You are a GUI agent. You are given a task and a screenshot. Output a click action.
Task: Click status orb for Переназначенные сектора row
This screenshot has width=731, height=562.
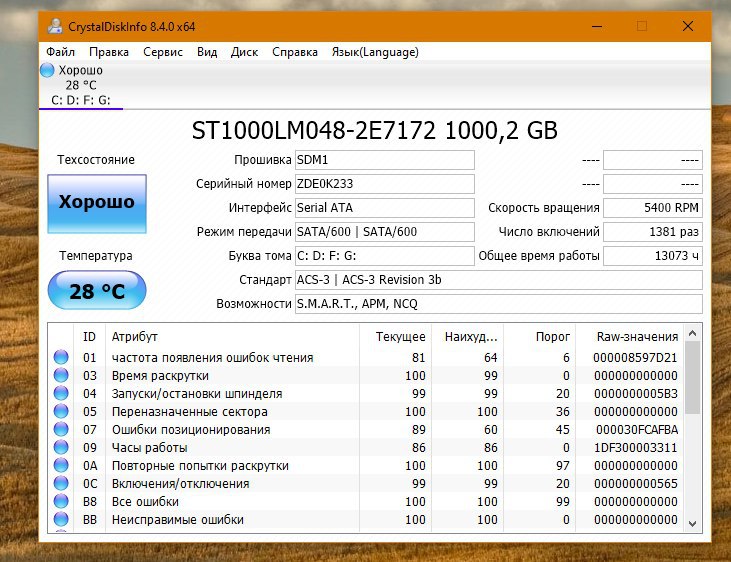coord(61,411)
